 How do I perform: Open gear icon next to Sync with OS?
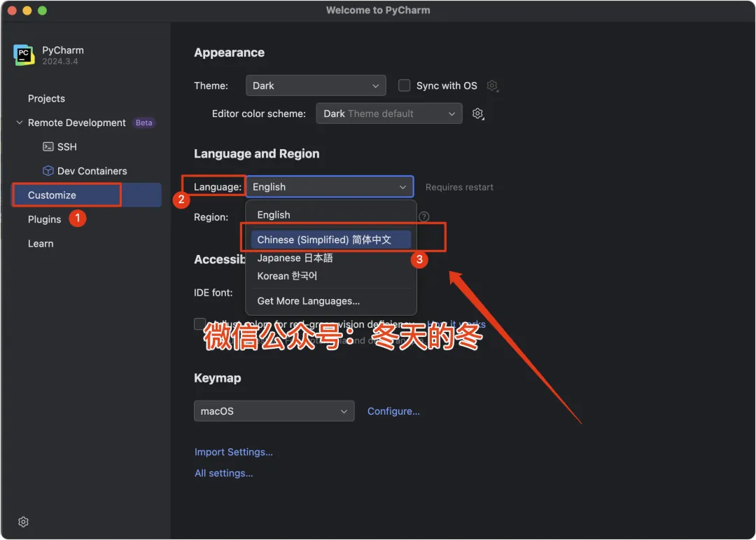[x=492, y=86]
